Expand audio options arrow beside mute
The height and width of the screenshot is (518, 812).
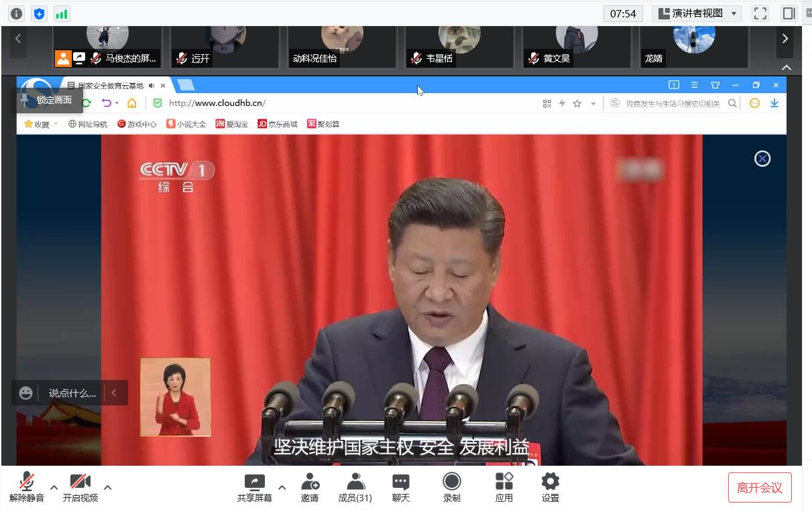pyautogui.click(x=54, y=487)
